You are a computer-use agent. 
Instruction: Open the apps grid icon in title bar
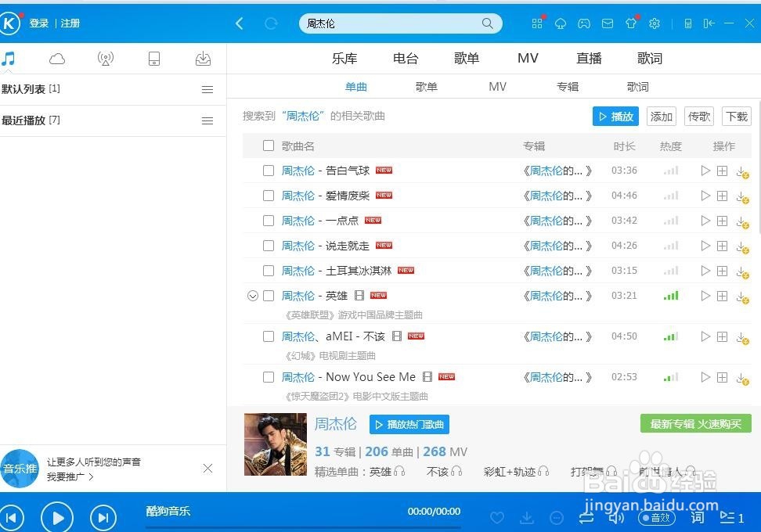click(537, 23)
